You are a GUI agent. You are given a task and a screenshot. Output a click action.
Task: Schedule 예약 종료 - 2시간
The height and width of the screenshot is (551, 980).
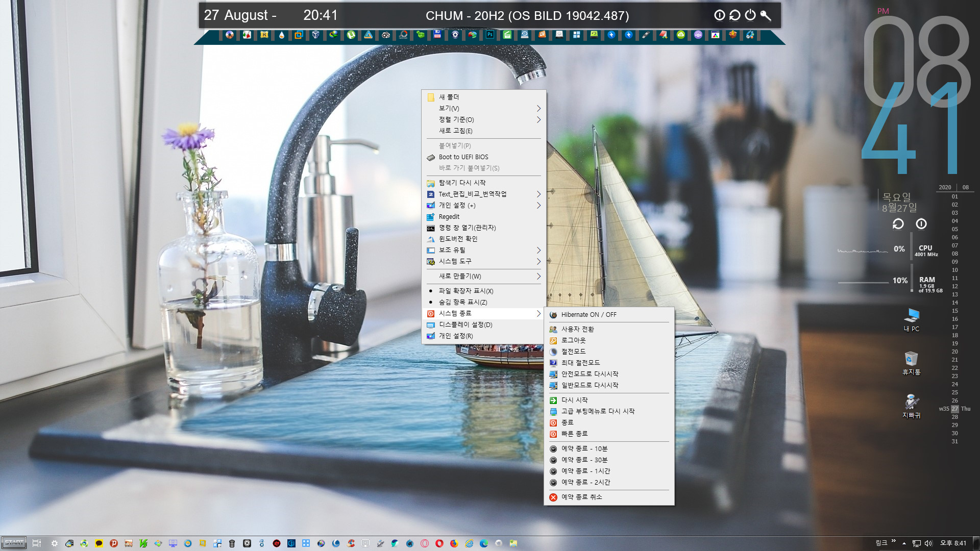pyautogui.click(x=609, y=482)
